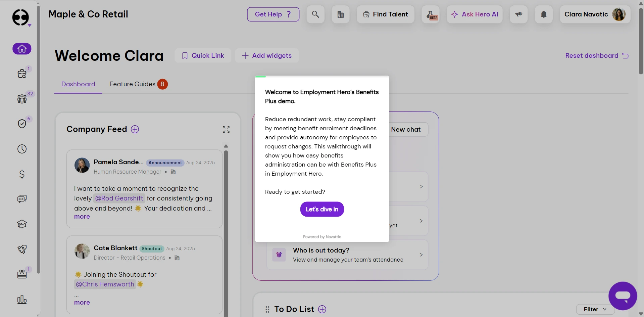644x317 pixels.
Task: Click the Home icon in sidebar
Action: [x=22, y=49]
